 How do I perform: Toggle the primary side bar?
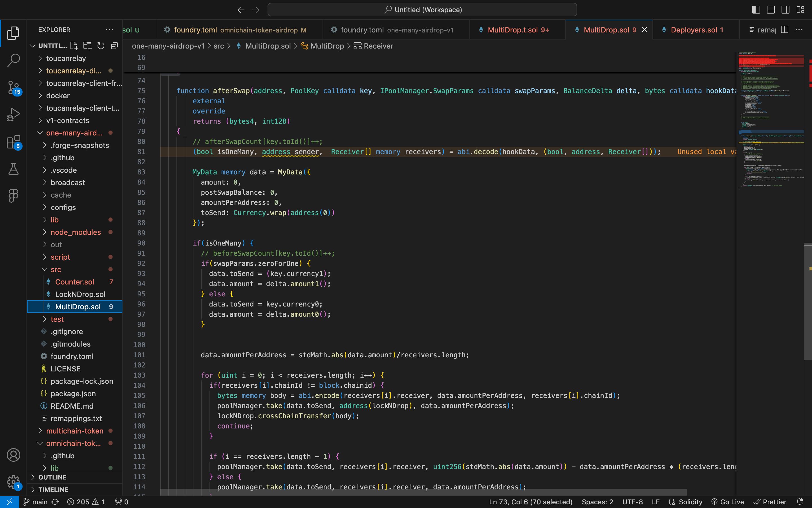[x=756, y=10]
